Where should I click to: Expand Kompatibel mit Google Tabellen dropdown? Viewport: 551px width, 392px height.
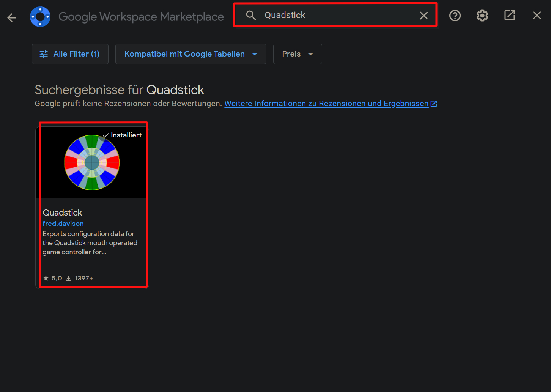click(x=190, y=54)
